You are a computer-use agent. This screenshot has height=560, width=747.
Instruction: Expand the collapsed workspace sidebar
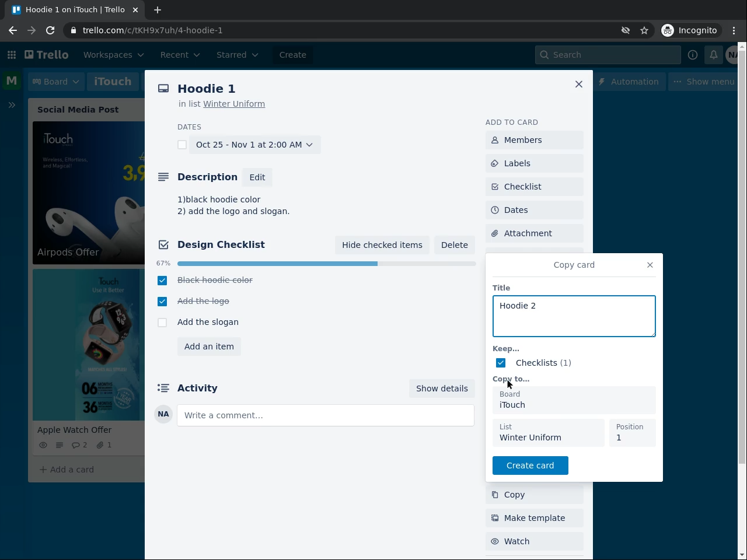click(12, 105)
